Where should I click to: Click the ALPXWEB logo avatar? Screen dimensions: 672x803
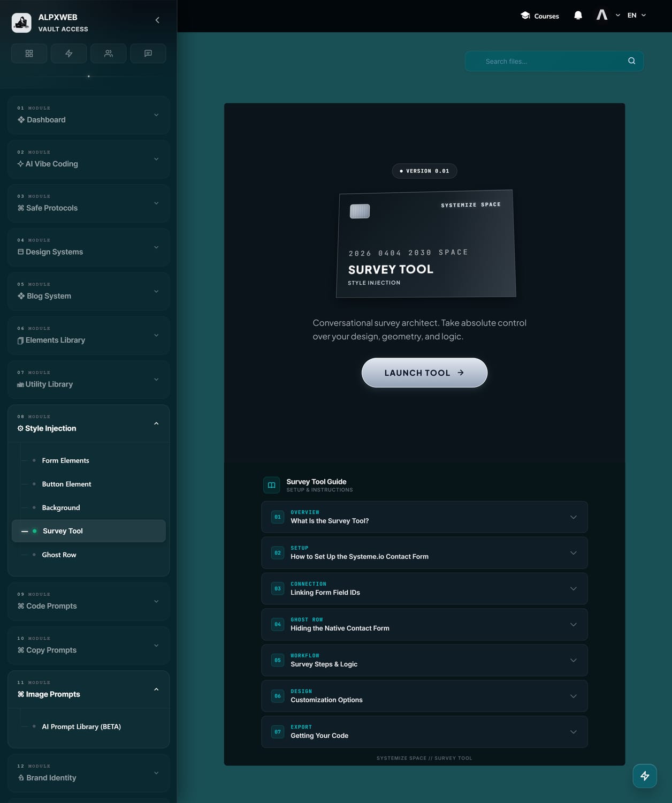click(21, 22)
